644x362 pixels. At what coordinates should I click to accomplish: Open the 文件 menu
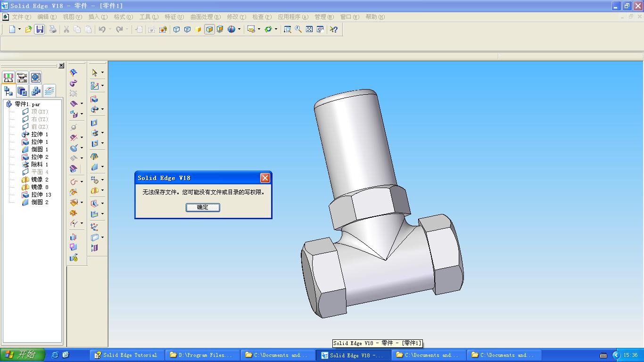click(22, 17)
